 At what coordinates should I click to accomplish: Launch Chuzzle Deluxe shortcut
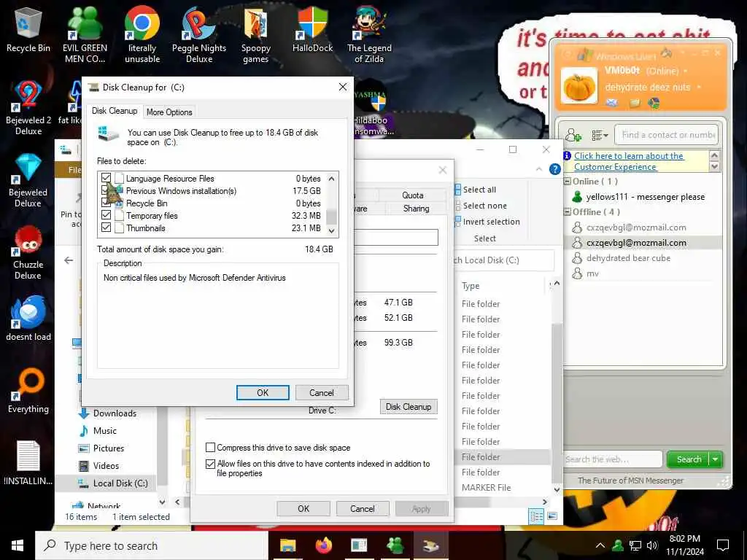[28, 252]
